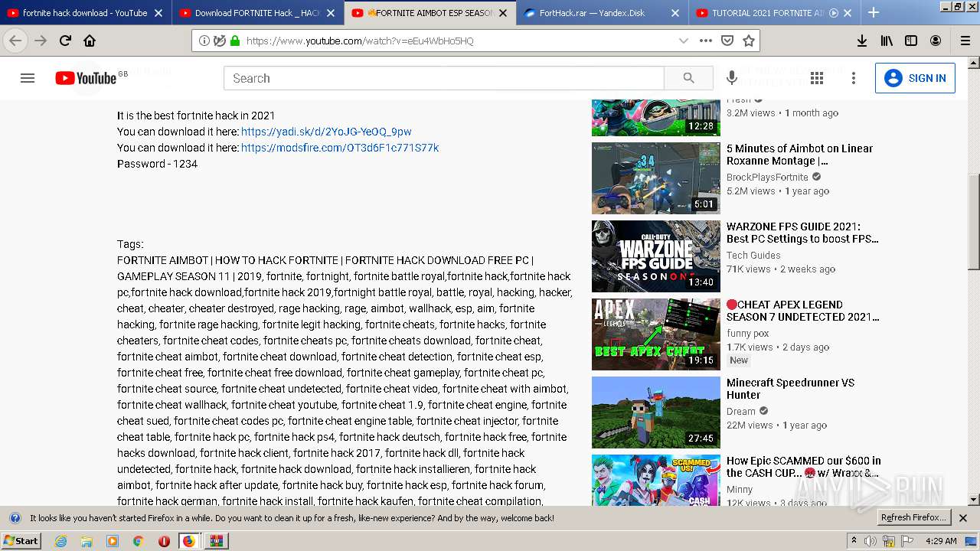Open Firefox account icon
This screenshot has width=980, height=551.
[936, 41]
